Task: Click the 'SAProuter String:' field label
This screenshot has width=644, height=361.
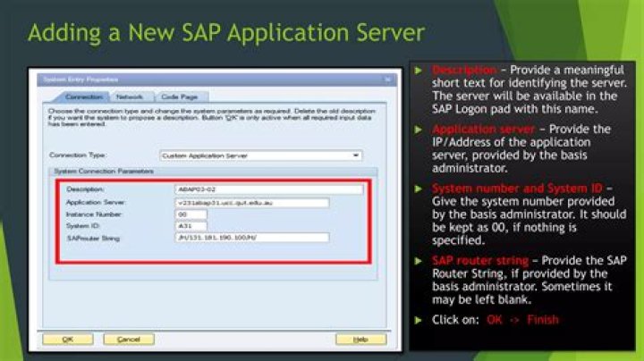Action: 93,238
